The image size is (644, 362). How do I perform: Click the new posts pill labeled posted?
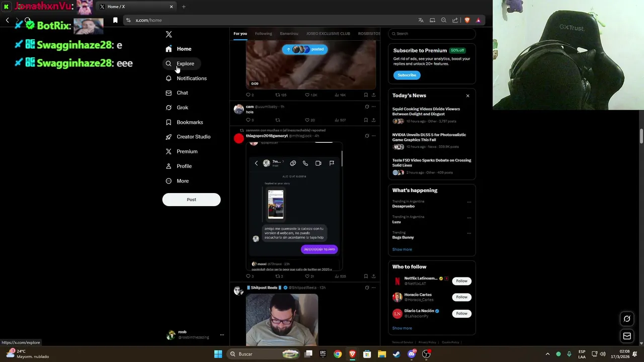tap(305, 49)
